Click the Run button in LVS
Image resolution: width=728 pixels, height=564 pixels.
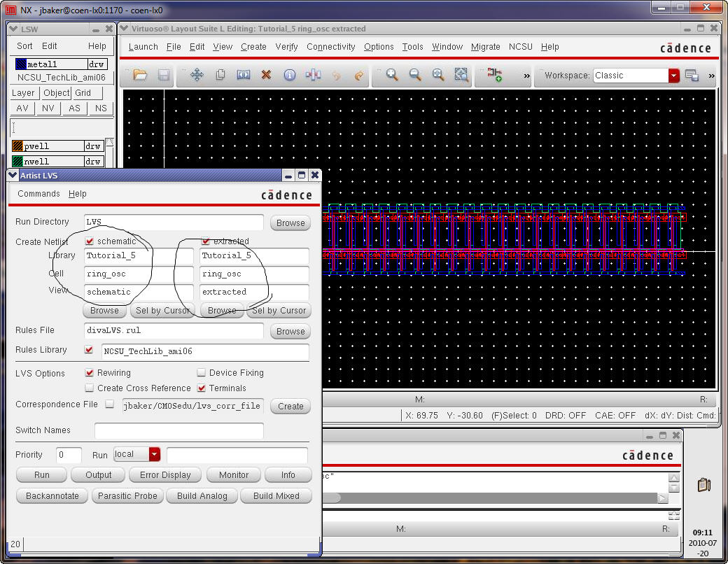tap(42, 474)
